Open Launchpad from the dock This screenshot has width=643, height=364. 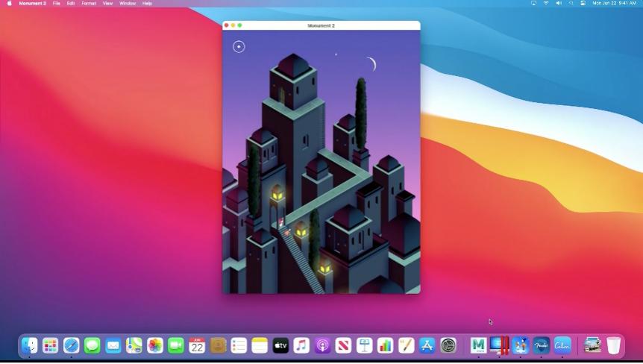(x=51, y=345)
